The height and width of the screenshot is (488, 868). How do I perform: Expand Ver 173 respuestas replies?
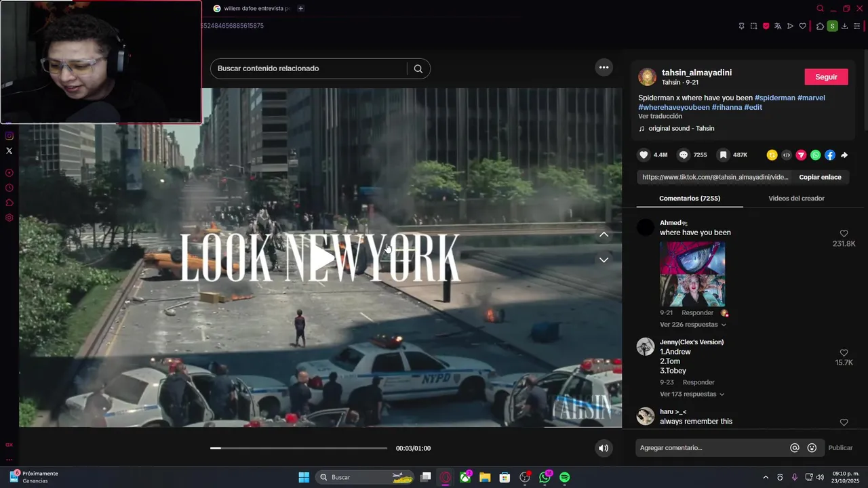(x=692, y=394)
